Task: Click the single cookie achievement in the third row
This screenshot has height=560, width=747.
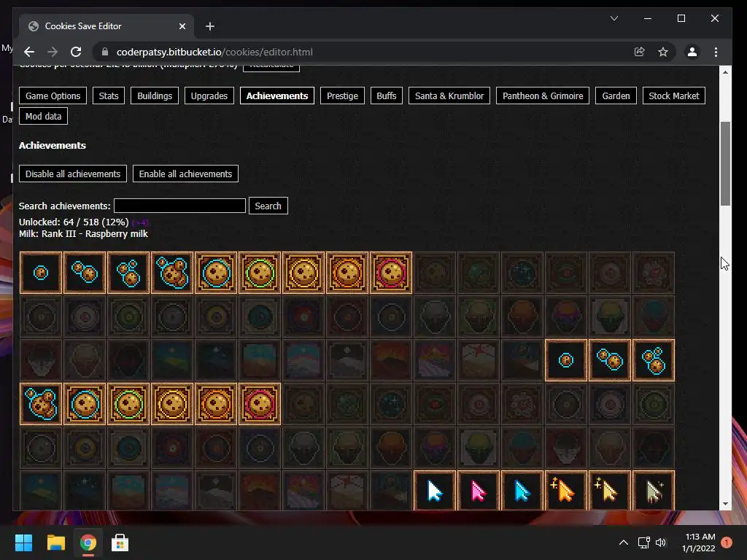Action: [566, 360]
